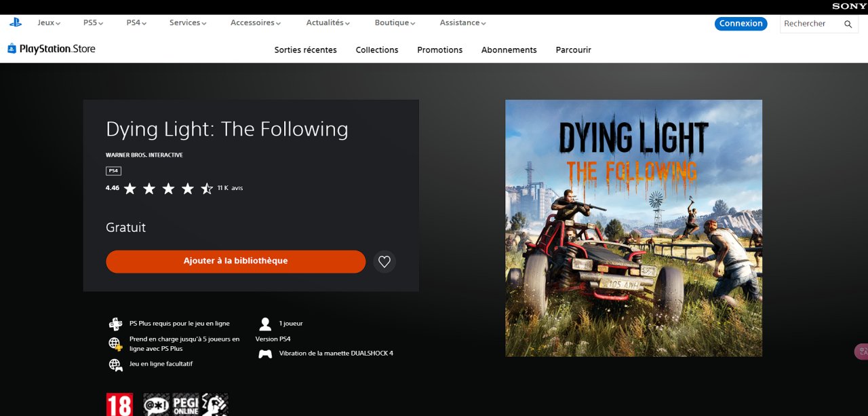Viewport: 868px width, 416px height.
Task: Click the Warner Bros. Interactive publisher name
Action: pyautogui.click(x=144, y=155)
